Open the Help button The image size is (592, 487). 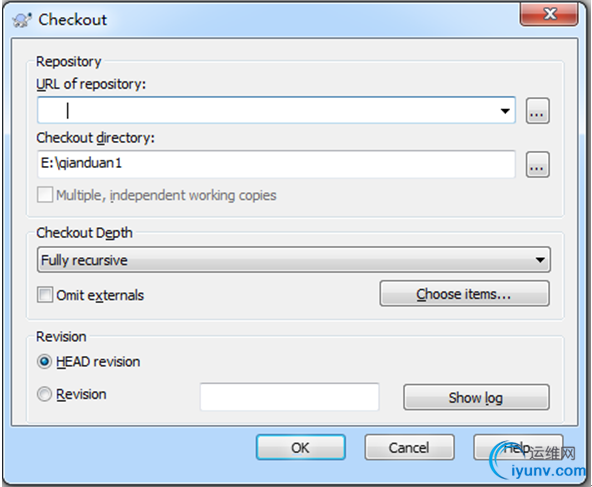click(x=518, y=447)
